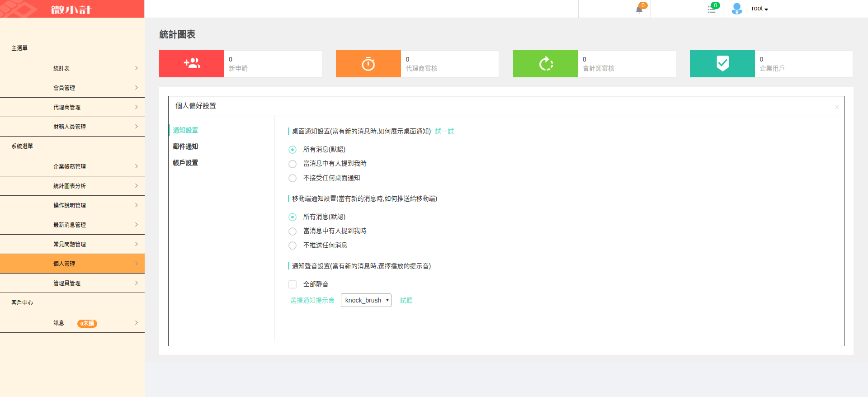Switch to the 帳戶設置 tab
Screen dimensions: 868x397
[x=185, y=163]
